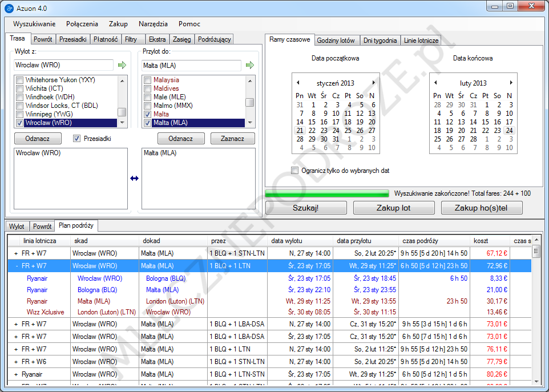
Task: Go to next month in start calendar
Action: 374,83
